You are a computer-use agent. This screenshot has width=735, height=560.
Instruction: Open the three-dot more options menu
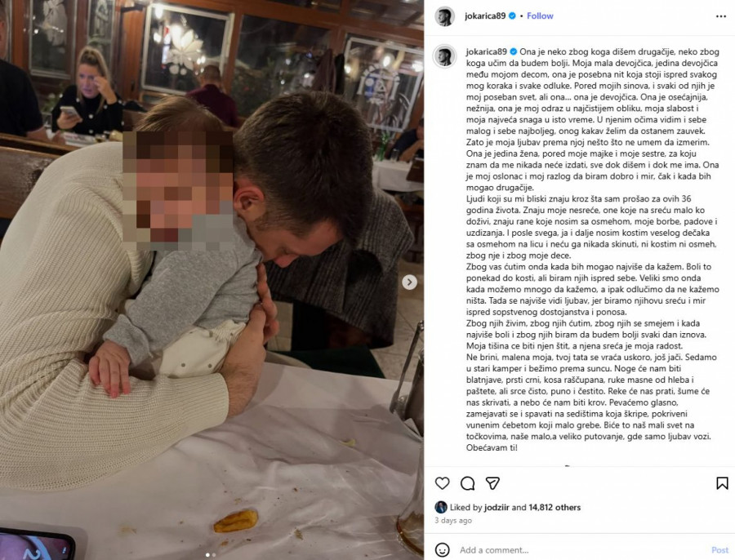(721, 16)
